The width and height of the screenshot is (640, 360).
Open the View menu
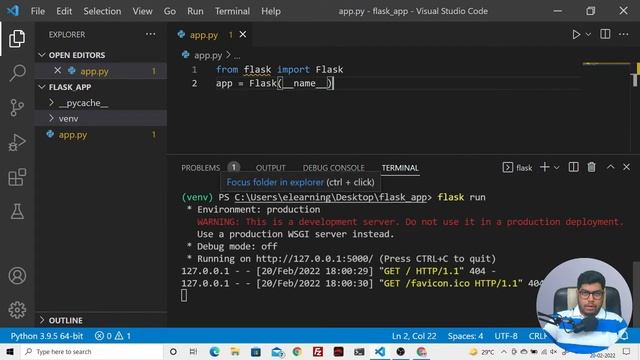(x=142, y=11)
